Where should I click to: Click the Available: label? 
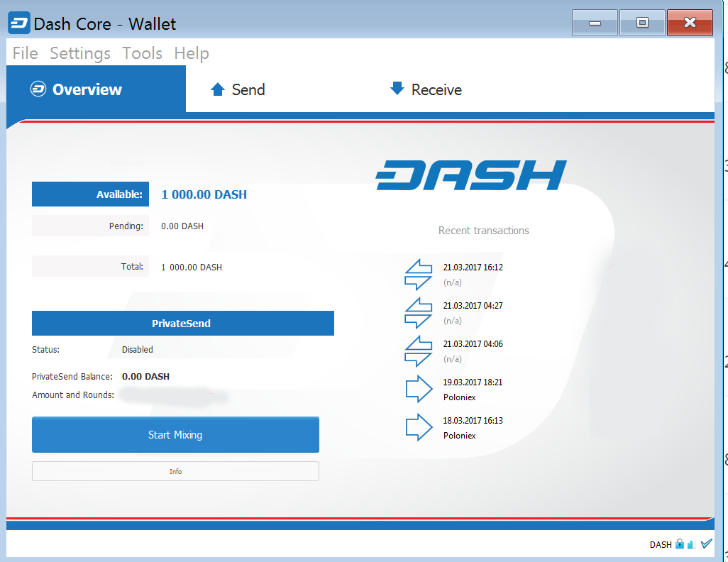tap(91, 194)
